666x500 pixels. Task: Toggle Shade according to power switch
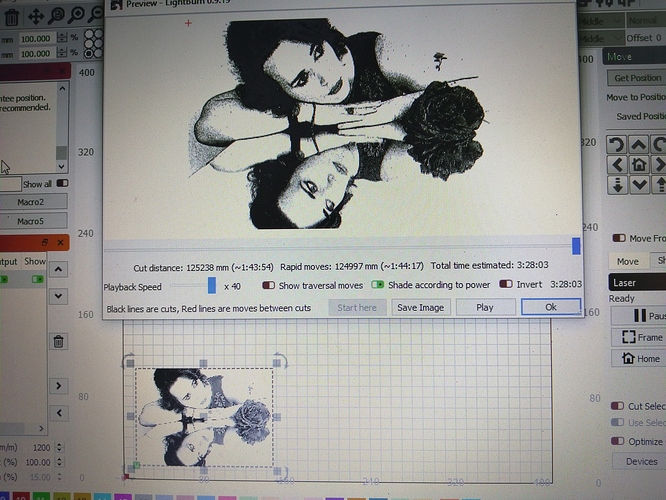tap(377, 284)
